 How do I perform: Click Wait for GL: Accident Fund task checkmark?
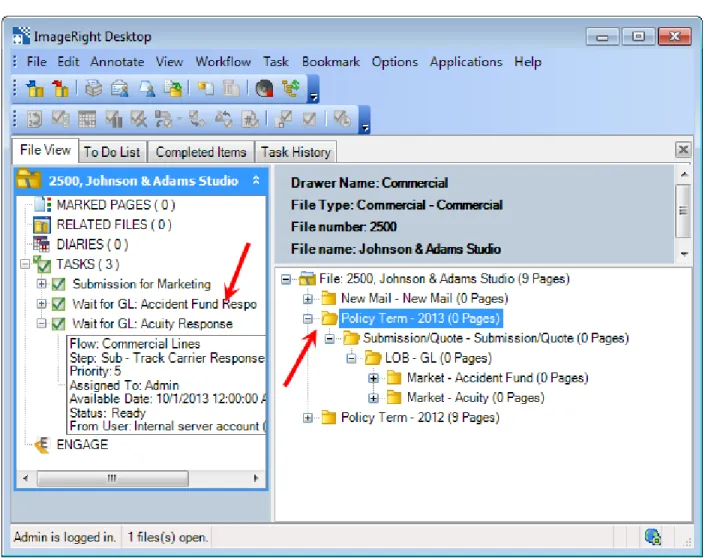[58, 304]
